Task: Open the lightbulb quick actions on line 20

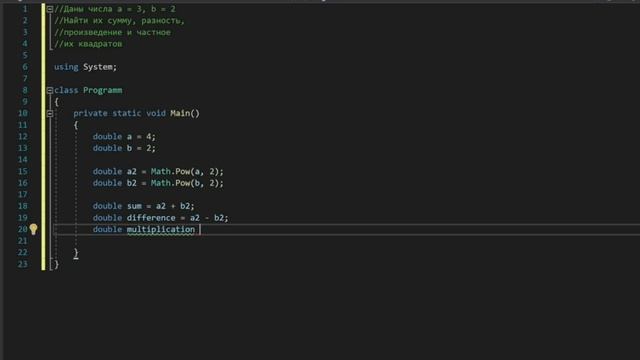Action: click(x=33, y=229)
